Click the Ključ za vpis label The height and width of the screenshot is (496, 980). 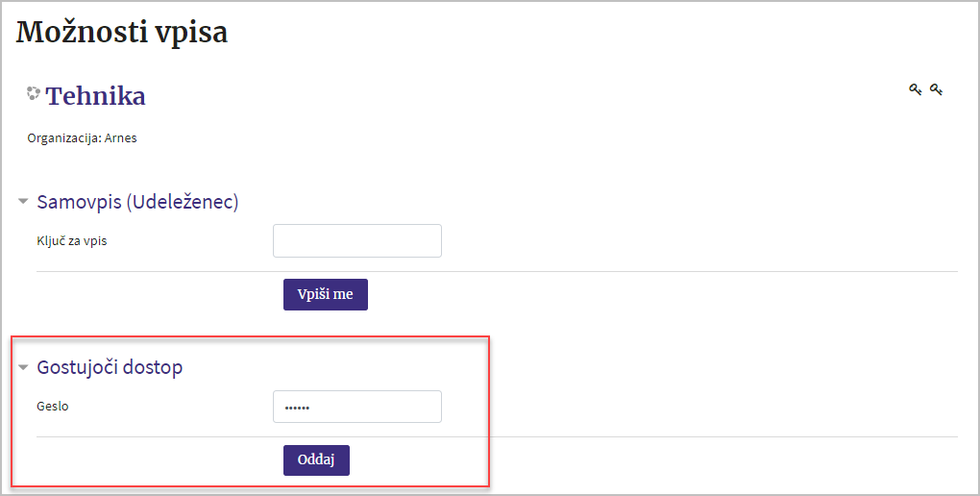click(x=72, y=241)
